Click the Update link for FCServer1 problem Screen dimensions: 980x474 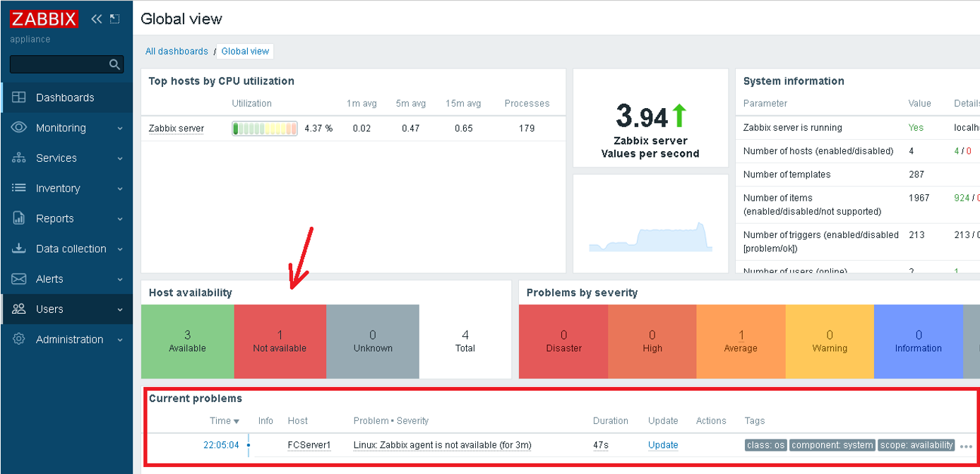click(663, 445)
